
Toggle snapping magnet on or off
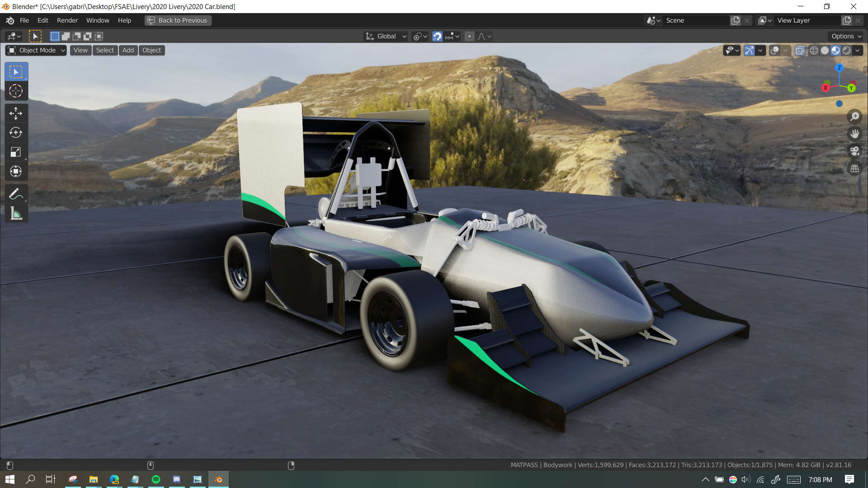pyautogui.click(x=437, y=37)
